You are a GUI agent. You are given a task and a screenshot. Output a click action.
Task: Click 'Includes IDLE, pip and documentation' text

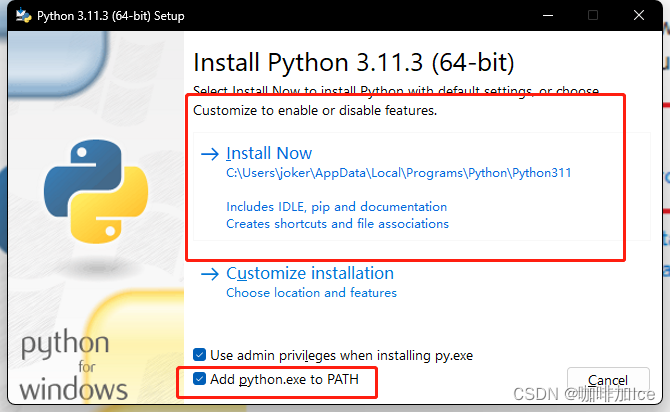[x=336, y=207]
